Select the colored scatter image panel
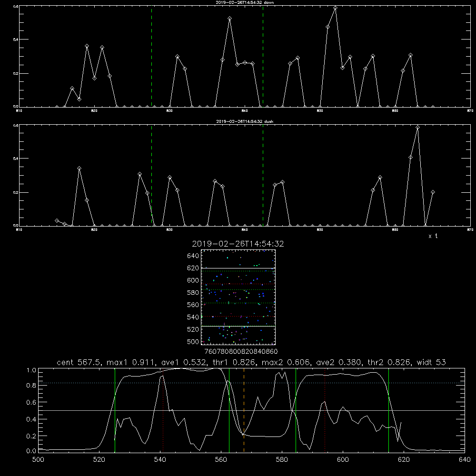The image size is (476, 476). click(x=238, y=297)
